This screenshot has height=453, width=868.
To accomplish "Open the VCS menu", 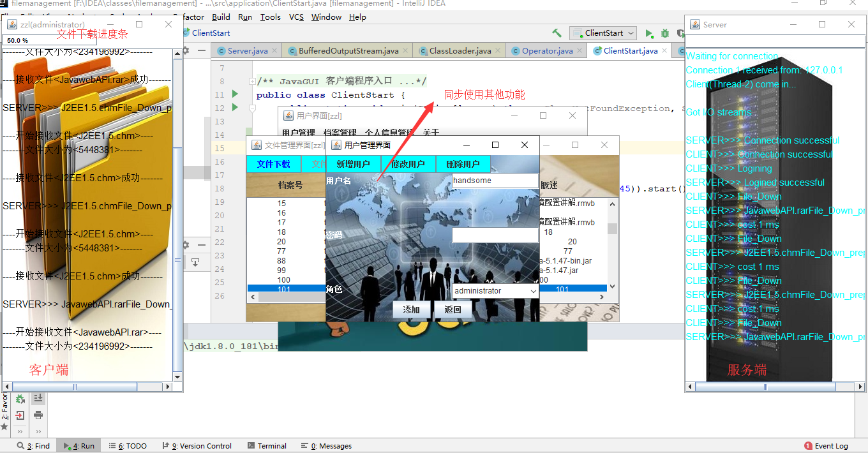I will pyautogui.click(x=296, y=17).
